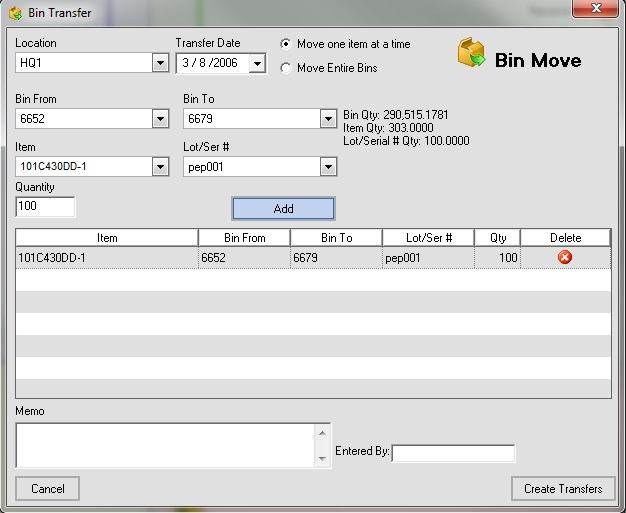626x513 pixels.
Task: Expand the Bin From dropdown
Action: tap(160, 119)
